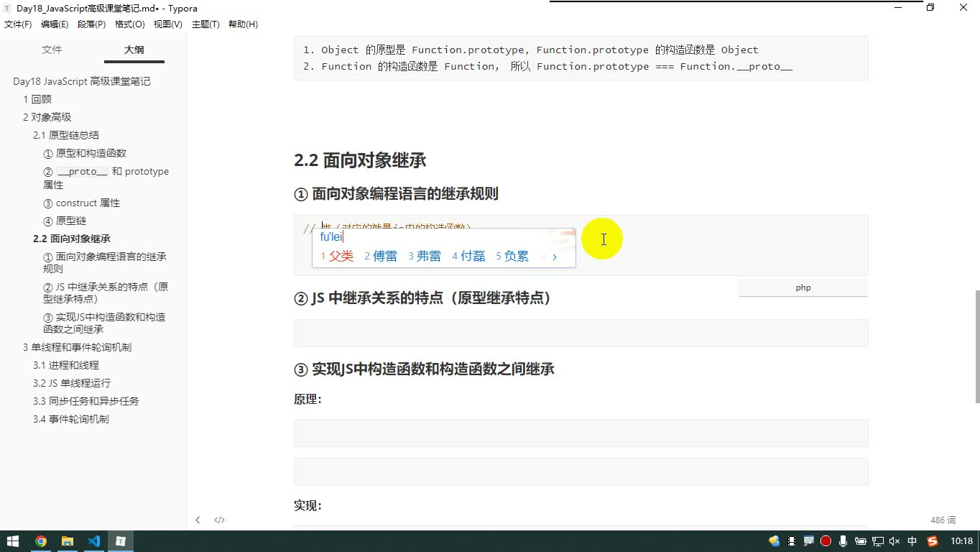980x552 pixels.
Task: Toggle the 中 IME language indicator
Action: pos(912,541)
